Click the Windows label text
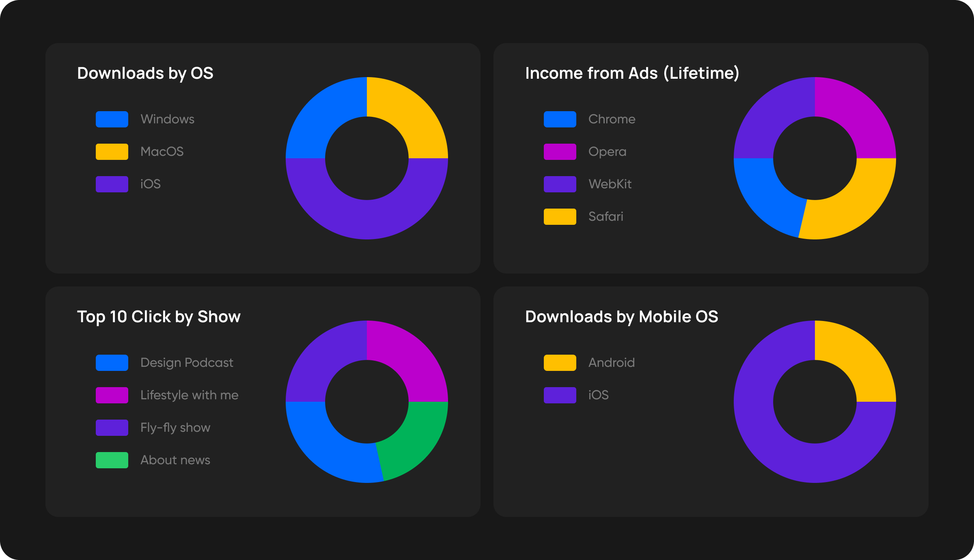This screenshot has height=560, width=974. click(x=168, y=118)
